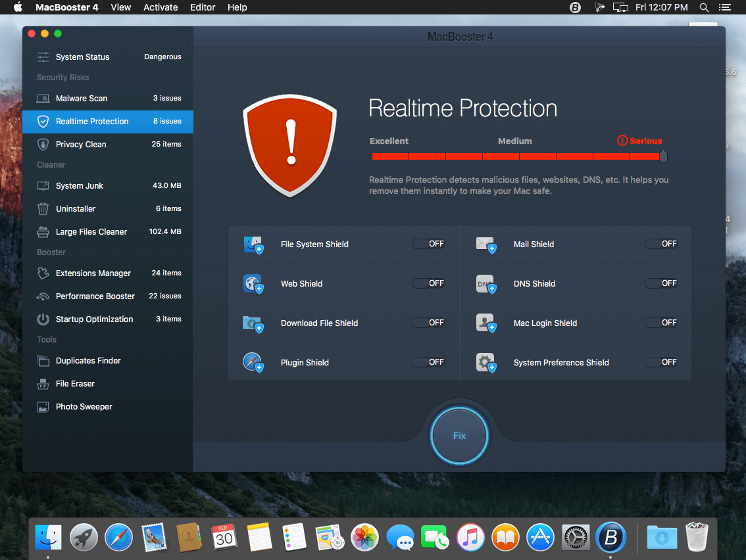Click the Duplicates Finder folder icon
The image size is (746, 560).
coord(43,361)
